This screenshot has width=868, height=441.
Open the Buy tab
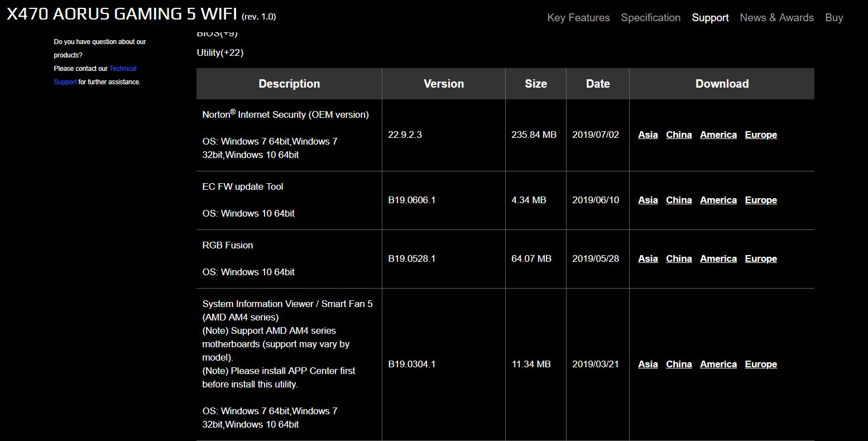click(834, 17)
